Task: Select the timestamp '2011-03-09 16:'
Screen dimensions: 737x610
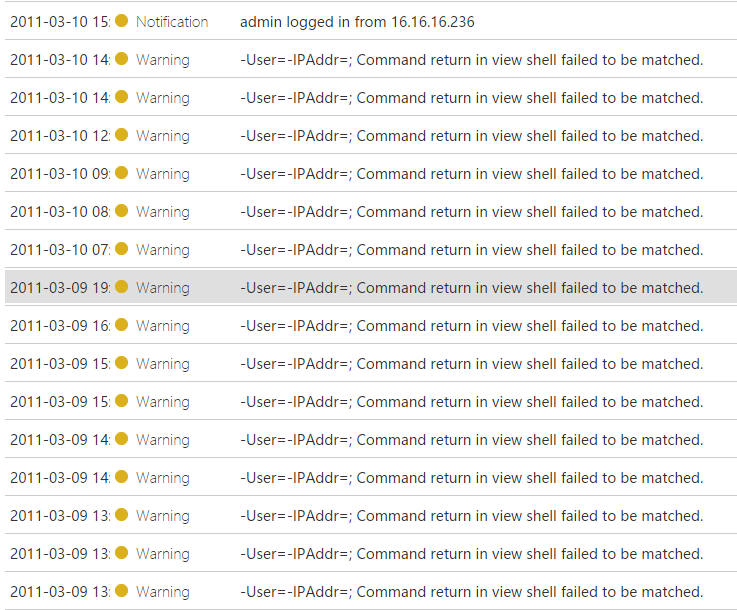Action: pos(60,326)
